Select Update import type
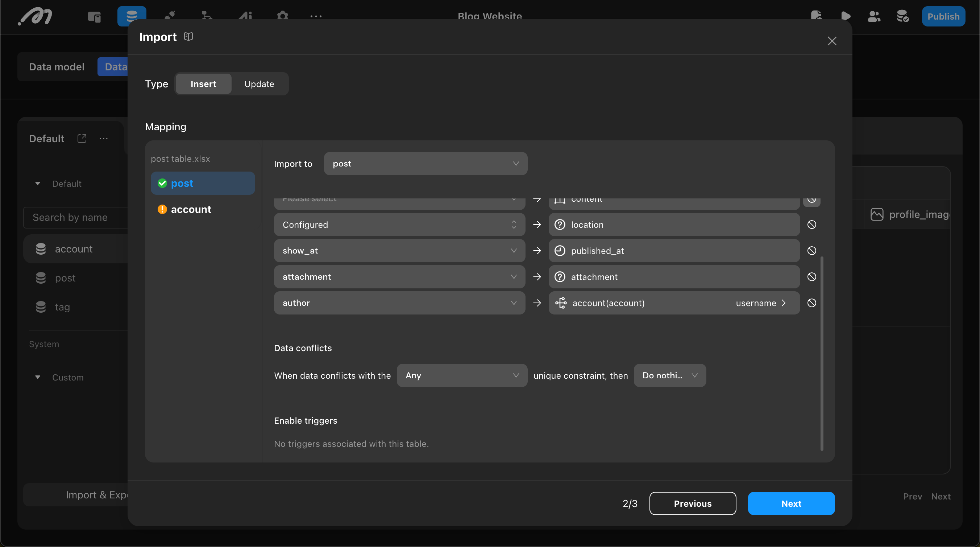Screen dimensions: 980x547 (259, 84)
